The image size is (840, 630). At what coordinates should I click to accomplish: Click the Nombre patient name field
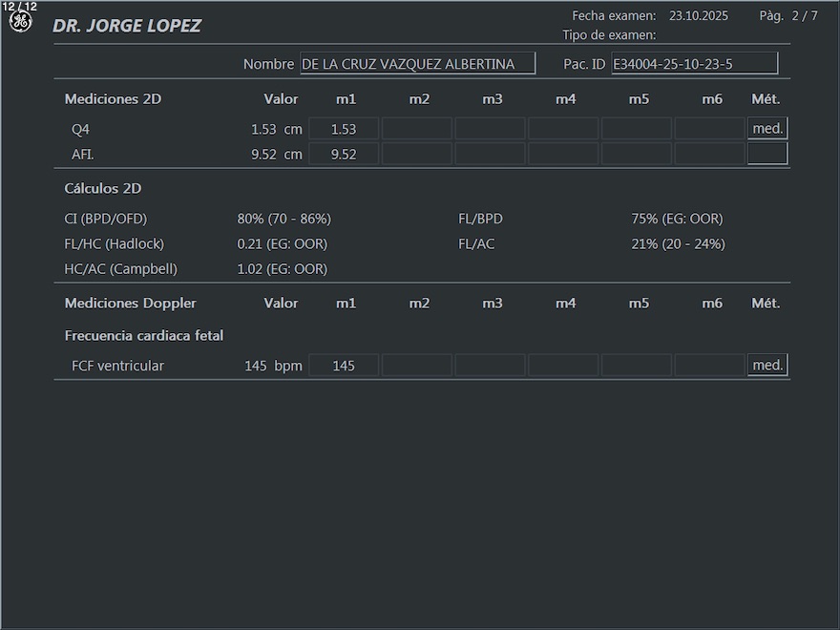pos(417,64)
